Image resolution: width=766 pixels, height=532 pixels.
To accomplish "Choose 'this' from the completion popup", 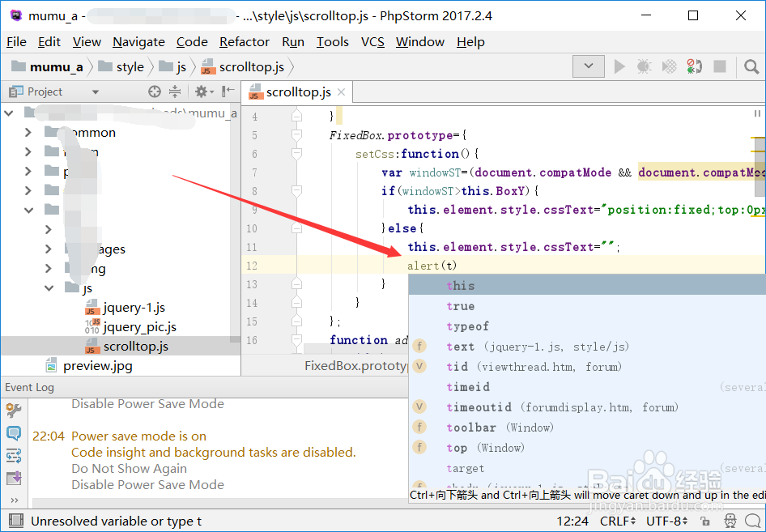I will [x=587, y=285].
